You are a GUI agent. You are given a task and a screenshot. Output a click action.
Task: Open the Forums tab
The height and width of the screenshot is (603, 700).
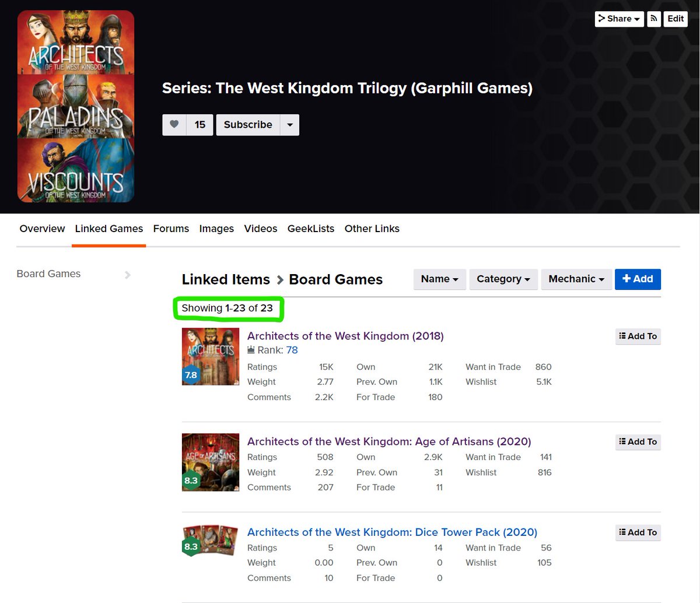[171, 229]
